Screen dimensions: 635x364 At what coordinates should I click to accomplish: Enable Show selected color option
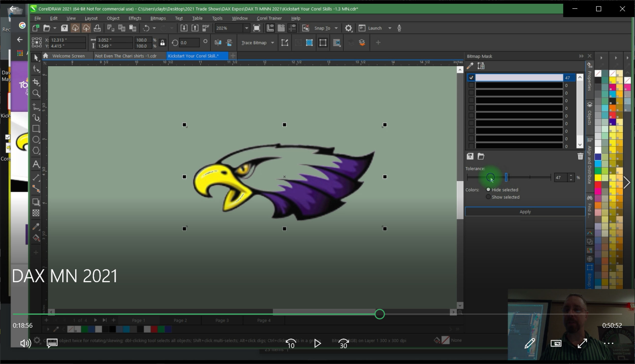pyautogui.click(x=488, y=197)
